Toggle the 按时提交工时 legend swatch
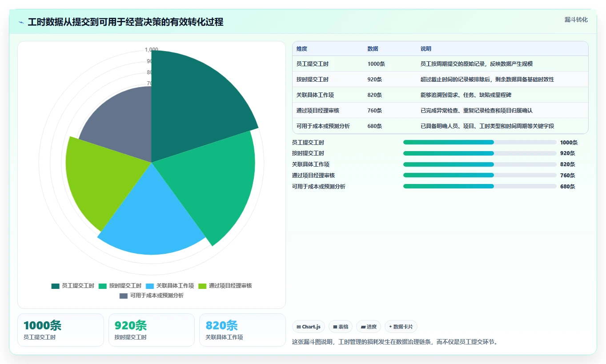 pyautogui.click(x=102, y=286)
